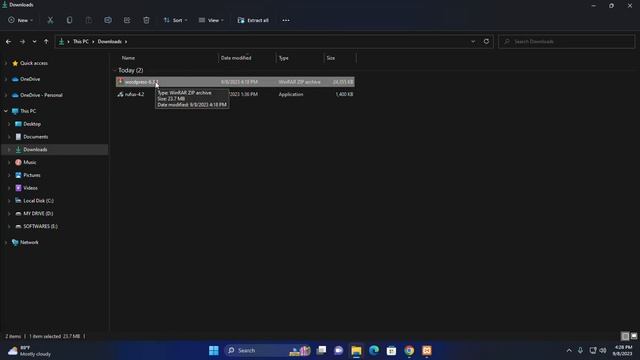Select OneDrive - Personal in sidebar
The image size is (640, 360).
click(41, 95)
